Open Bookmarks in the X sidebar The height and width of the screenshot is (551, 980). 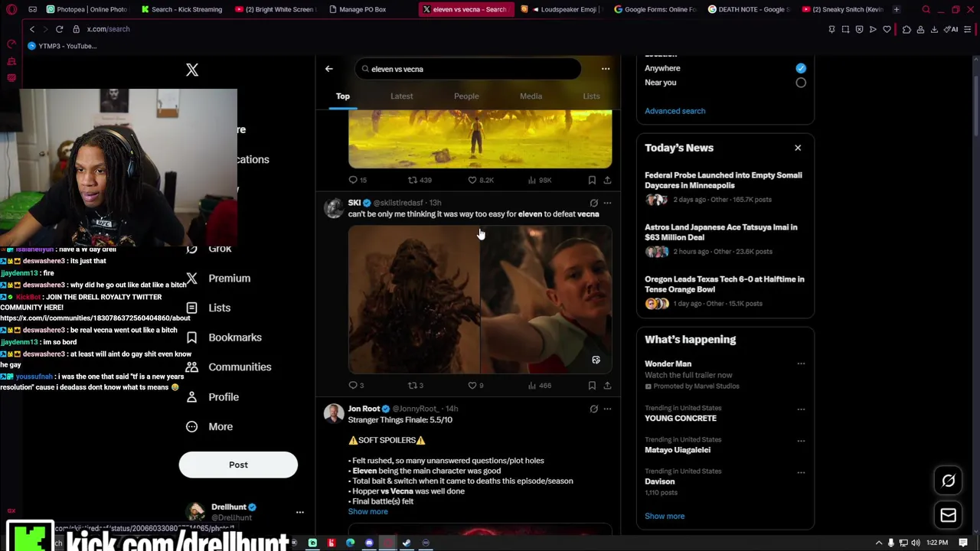click(x=224, y=337)
